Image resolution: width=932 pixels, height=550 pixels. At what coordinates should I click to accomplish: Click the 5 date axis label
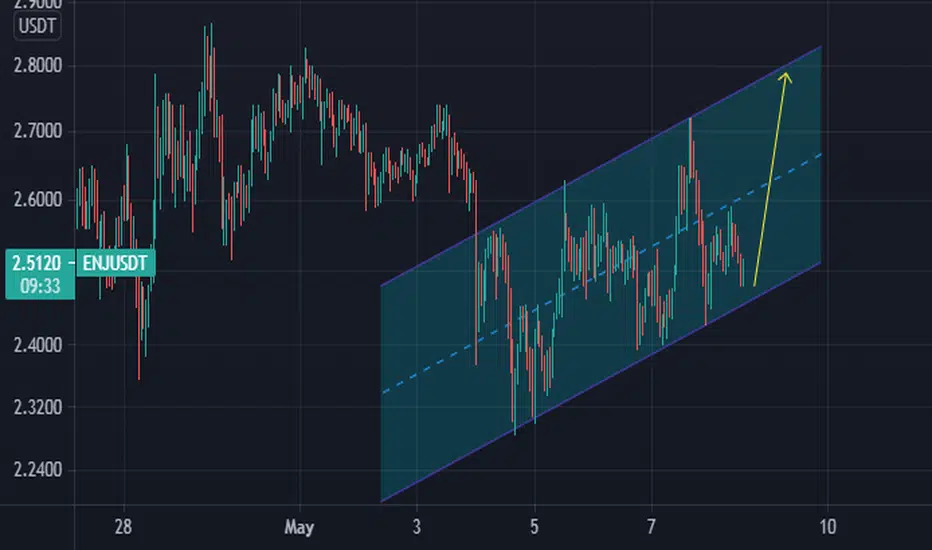pyautogui.click(x=534, y=527)
